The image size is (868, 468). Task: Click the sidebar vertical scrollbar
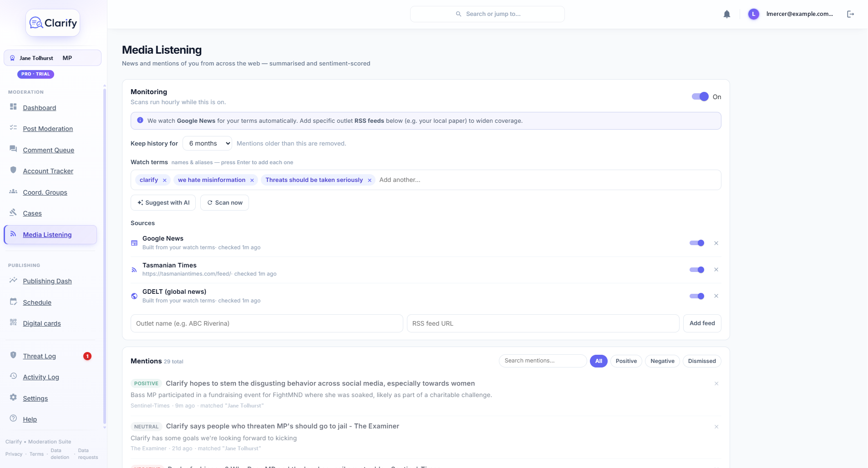tap(105, 257)
